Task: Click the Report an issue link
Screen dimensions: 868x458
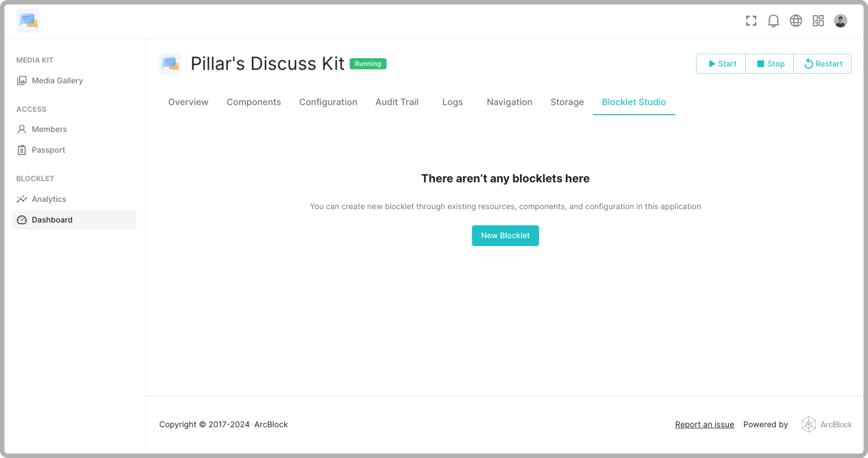Action: tap(704, 425)
